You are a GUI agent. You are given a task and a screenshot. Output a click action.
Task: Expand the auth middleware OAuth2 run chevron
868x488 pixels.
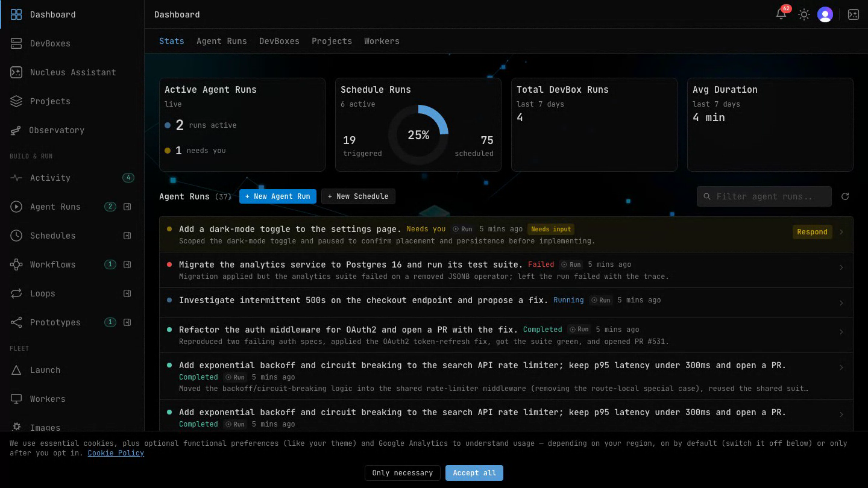[x=841, y=332]
